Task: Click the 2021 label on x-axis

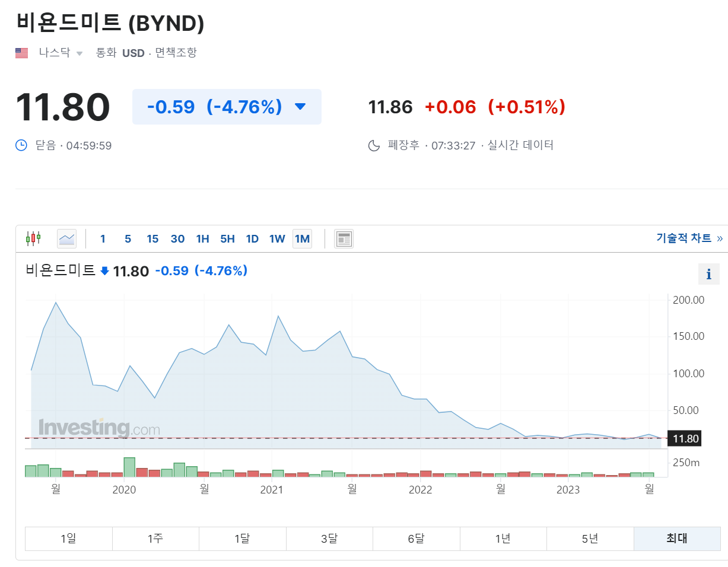Action: (272, 490)
